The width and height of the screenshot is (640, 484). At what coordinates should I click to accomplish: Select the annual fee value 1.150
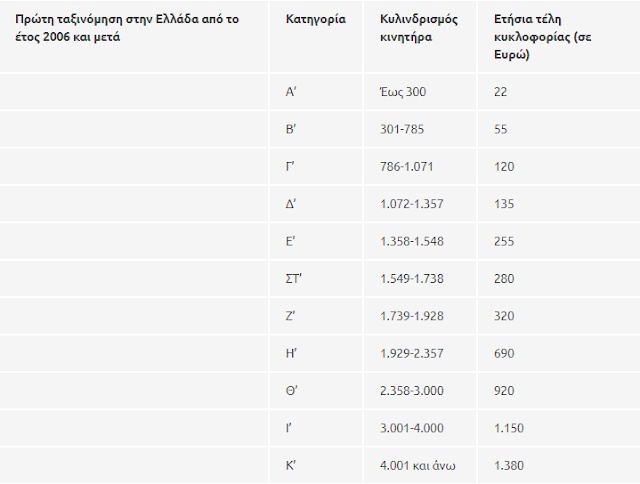[x=509, y=427]
